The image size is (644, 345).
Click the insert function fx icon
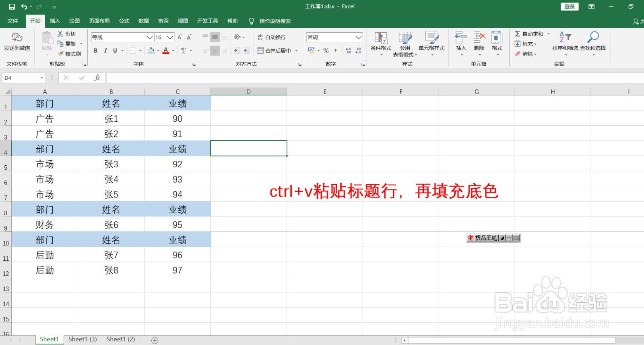click(97, 78)
